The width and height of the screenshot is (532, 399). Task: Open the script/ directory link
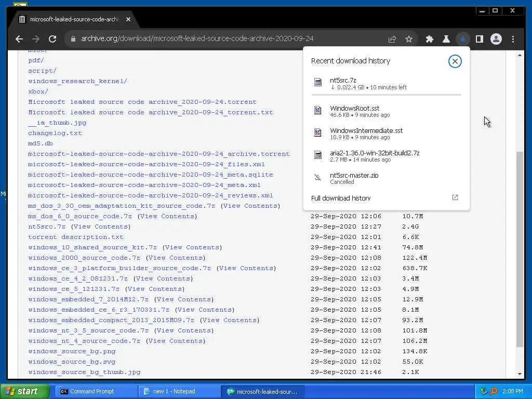tap(42, 71)
